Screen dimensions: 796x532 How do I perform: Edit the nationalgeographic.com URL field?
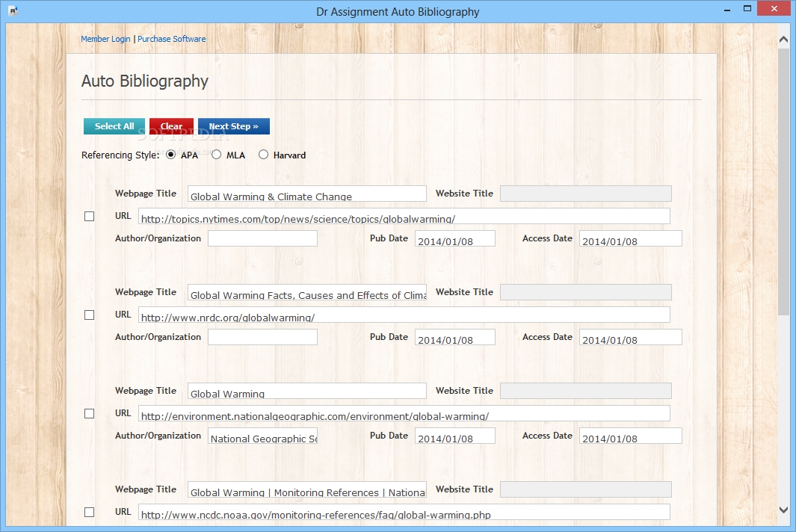point(404,412)
